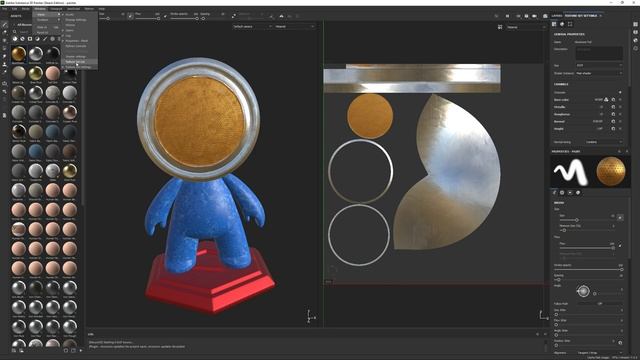Screen dimensions: 640x360
Task: Open the top icon in right dock strip
Action: (x=636, y=24)
